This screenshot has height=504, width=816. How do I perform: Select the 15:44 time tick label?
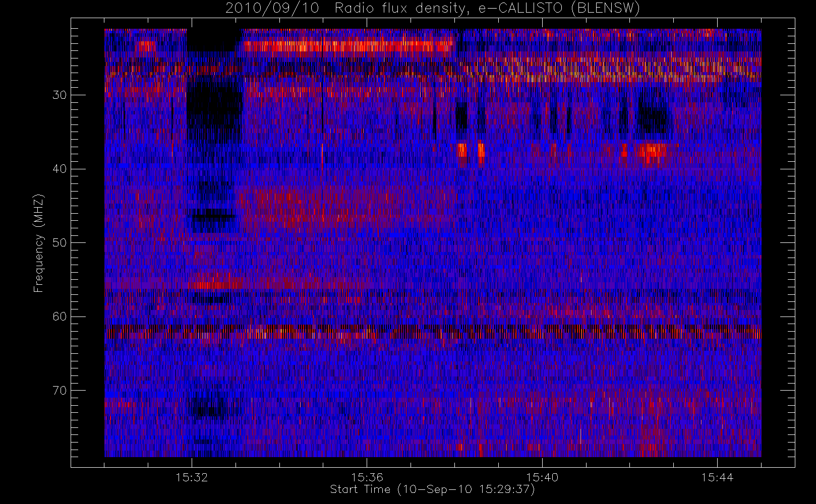click(x=717, y=477)
